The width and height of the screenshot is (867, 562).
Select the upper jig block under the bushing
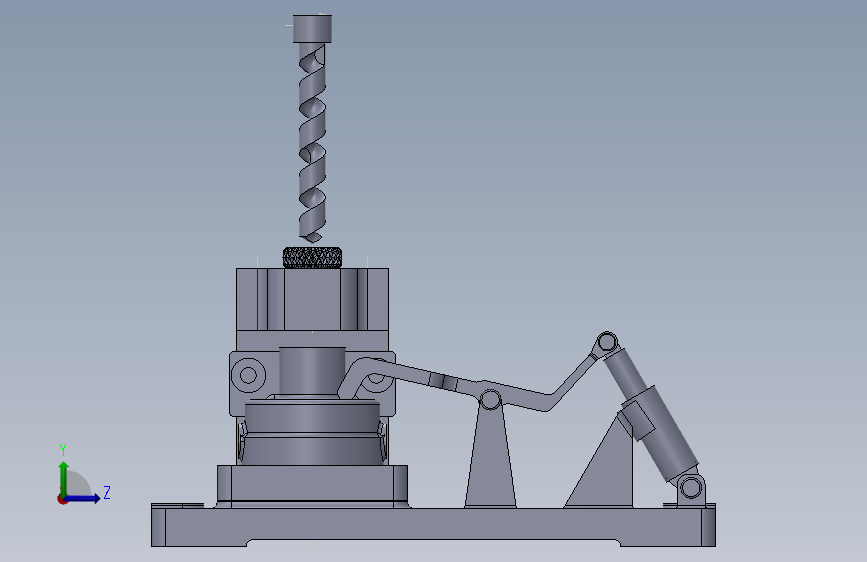312,299
